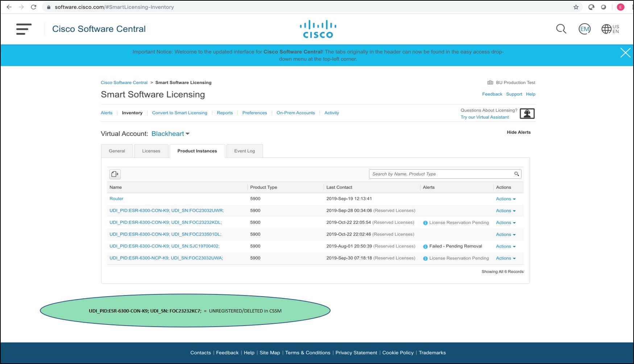Open instance with serial FOC23232KDL
The image size is (634, 364).
point(166,223)
